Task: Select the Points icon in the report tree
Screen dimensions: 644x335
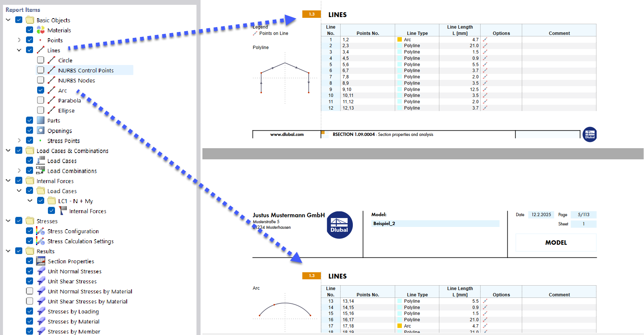Action: [x=40, y=40]
